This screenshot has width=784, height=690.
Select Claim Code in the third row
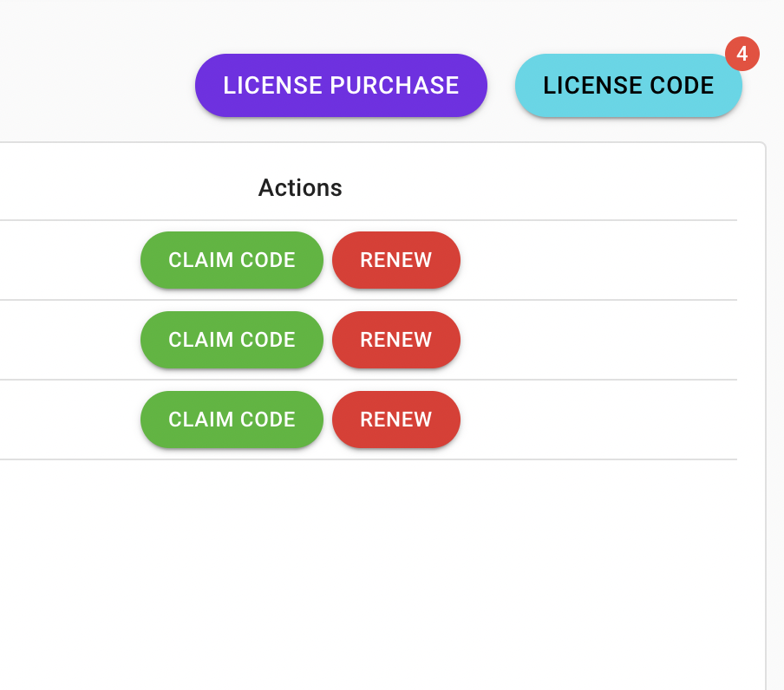(232, 420)
